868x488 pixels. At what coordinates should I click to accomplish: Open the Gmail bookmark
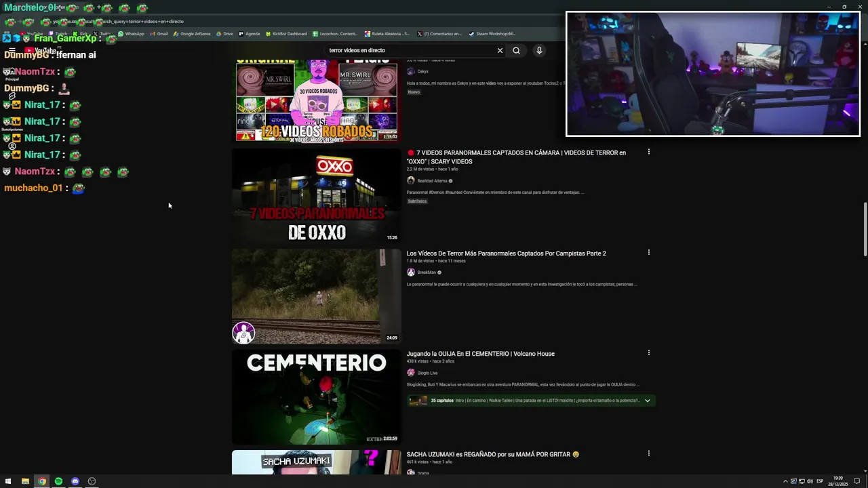click(x=159, y=33)
